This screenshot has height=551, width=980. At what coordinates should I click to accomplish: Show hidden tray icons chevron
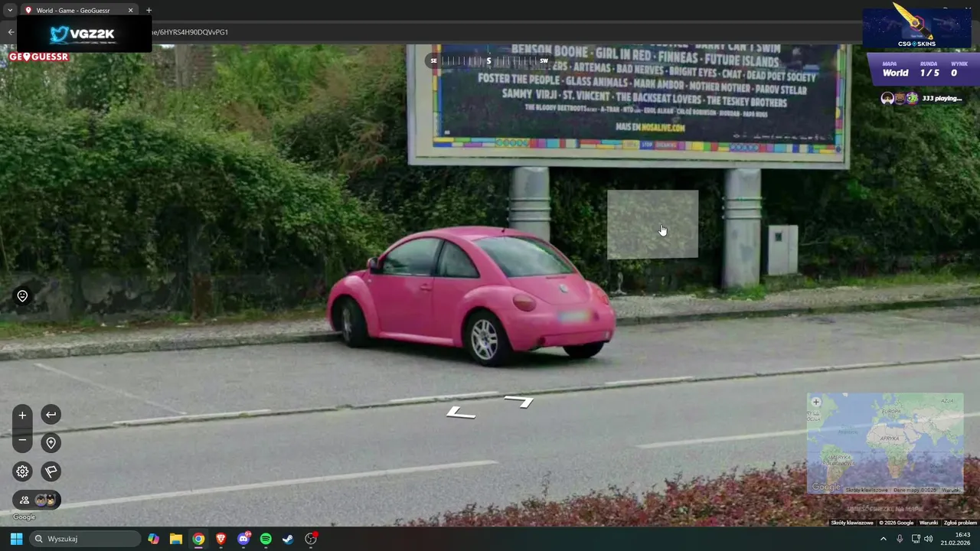884,539
